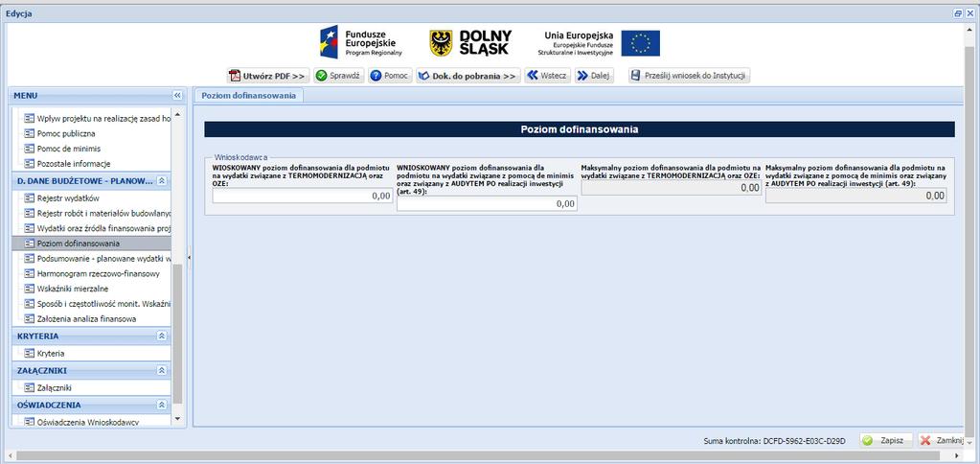Save with the Zapisz button
Screen dimensions: 980x464
pyautogui.click(x=885, y=440)
